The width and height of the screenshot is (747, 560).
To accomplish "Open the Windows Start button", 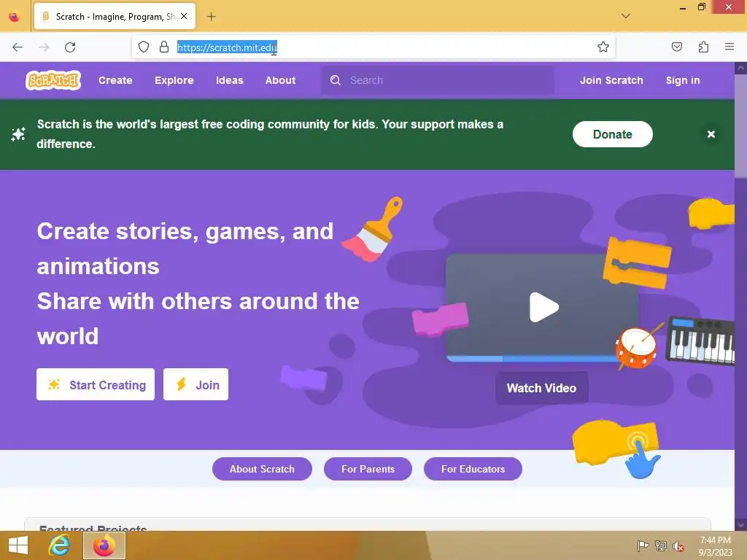I will 18,545.
